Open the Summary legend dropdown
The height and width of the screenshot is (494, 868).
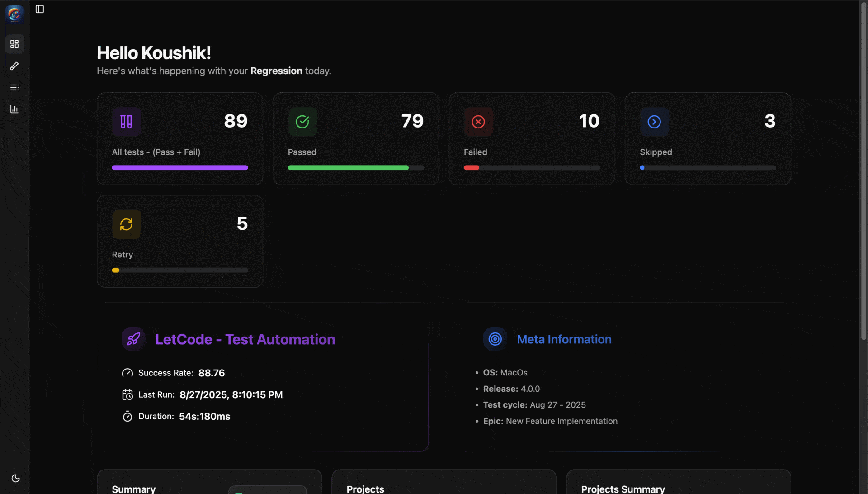point(267,490)
